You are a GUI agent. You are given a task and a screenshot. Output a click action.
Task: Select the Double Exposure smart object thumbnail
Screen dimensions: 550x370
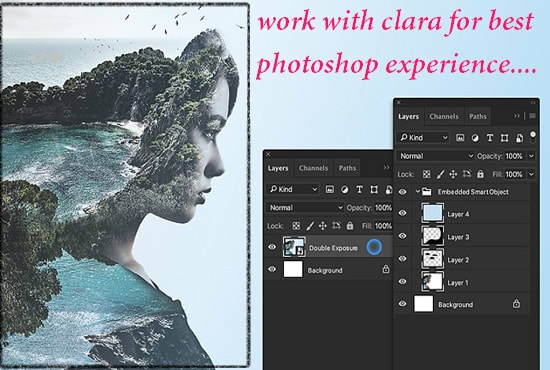point(294,247)
